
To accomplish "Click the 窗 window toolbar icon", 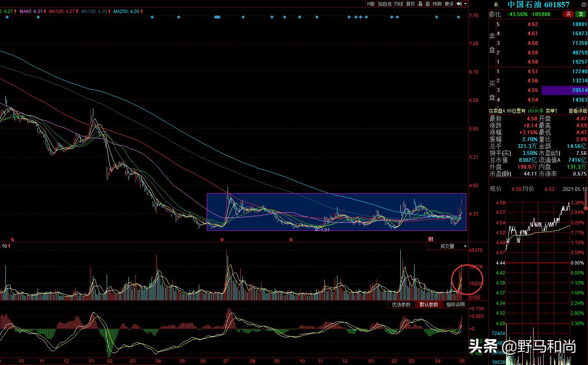I will [428, 4].
